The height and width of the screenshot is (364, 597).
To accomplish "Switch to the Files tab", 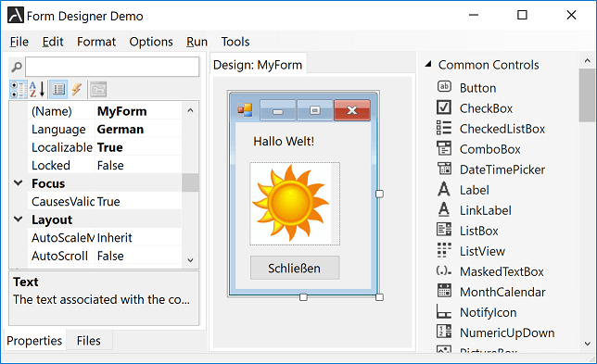I will click(x=89, y=341).
